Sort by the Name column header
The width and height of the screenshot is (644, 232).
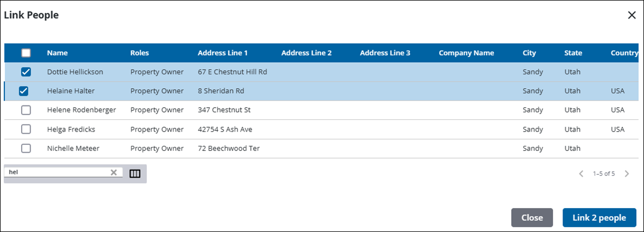pyautogui.click(x=57, y=53)
